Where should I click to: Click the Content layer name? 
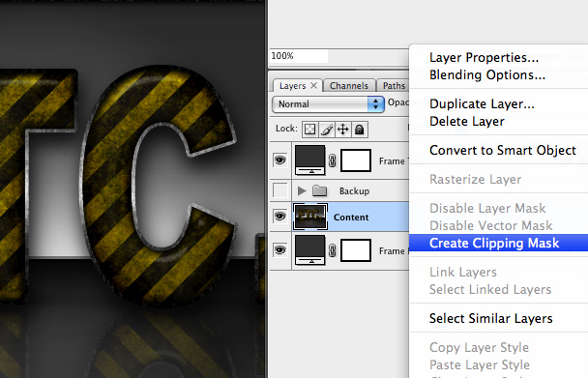point(351,218)
